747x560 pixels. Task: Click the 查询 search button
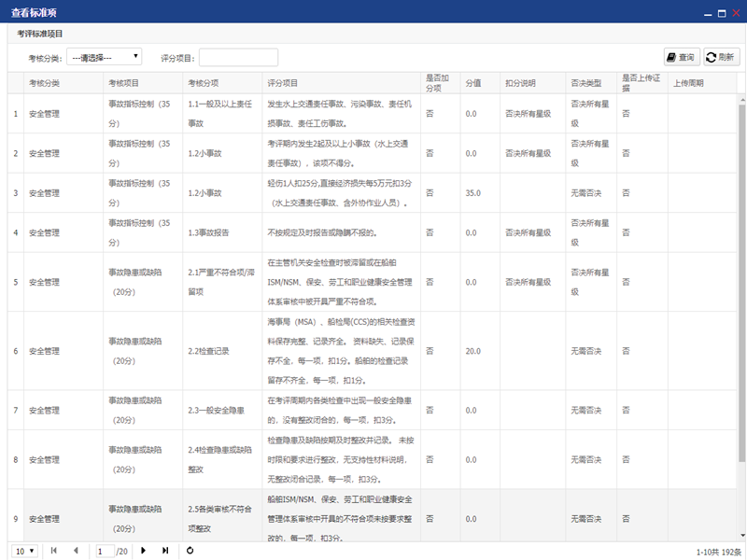pyautogui.click(x=681, y=57)
